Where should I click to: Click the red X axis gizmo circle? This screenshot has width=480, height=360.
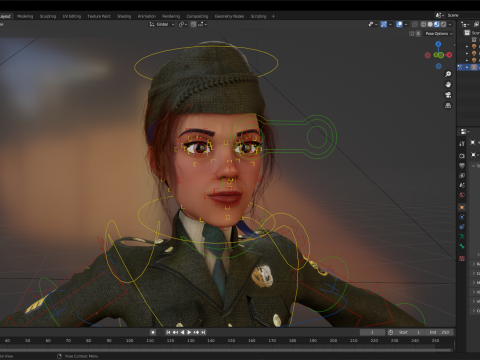tap(449, 55)
